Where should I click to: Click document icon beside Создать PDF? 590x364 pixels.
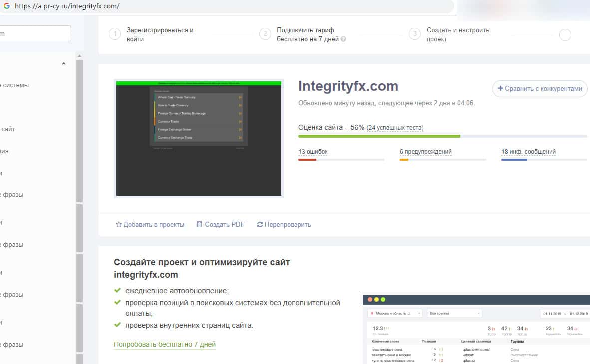click(200, 224)
